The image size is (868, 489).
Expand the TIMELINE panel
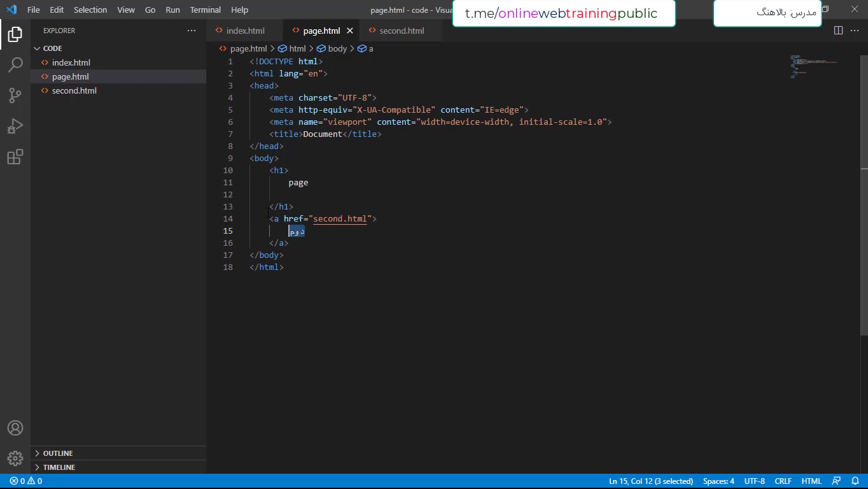(59, 467)
